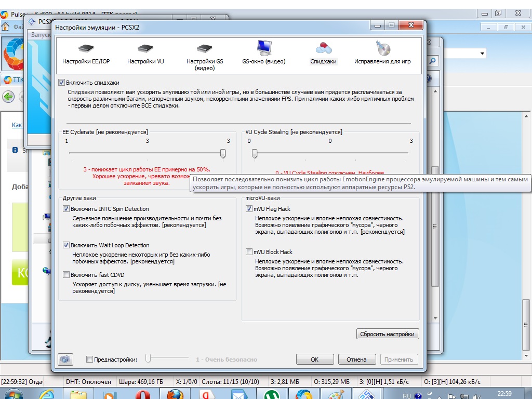Tick the Преднастройки checkbox
This screenshot has width=532, height=399.
89,360
